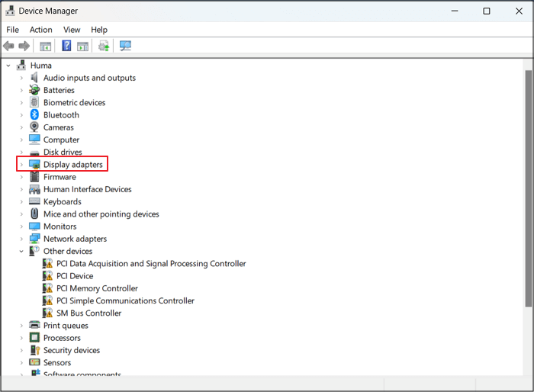Select the PCI Memory Controller entry

(97, 288)
